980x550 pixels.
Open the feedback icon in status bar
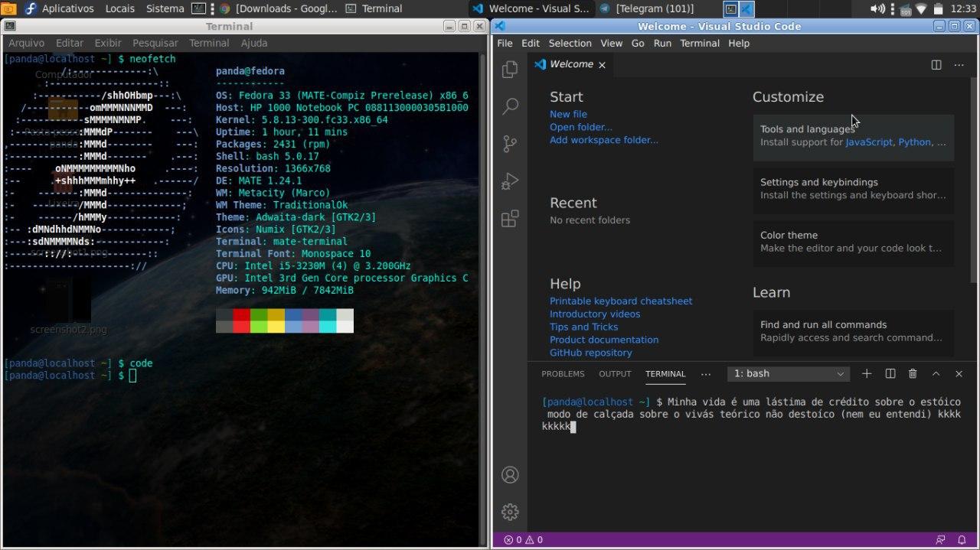click(x=940, y=540)
